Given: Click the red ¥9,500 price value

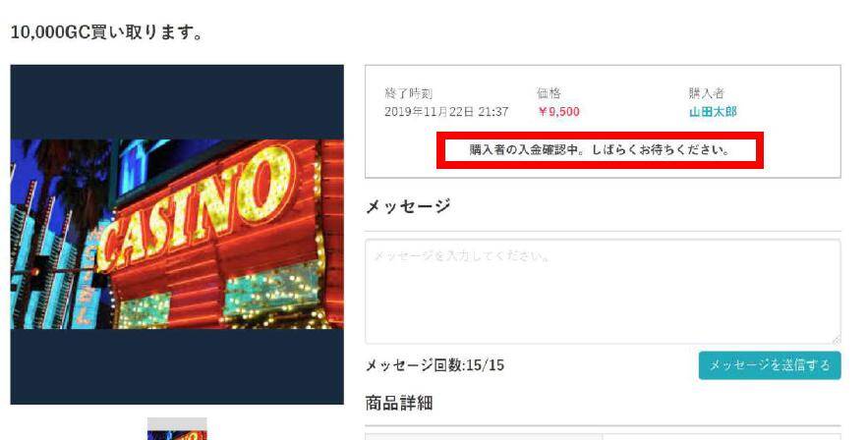Looking at the screenshot, I should click(558, 112).
